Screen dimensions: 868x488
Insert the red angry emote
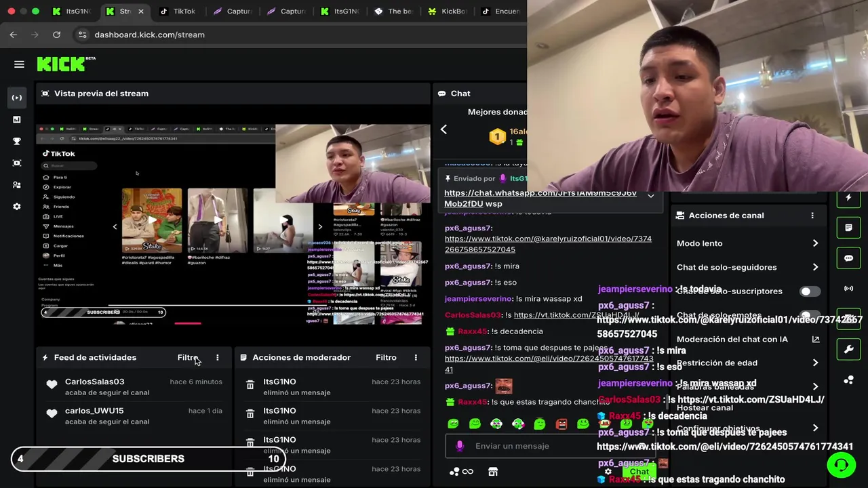[x=561, y=424]
